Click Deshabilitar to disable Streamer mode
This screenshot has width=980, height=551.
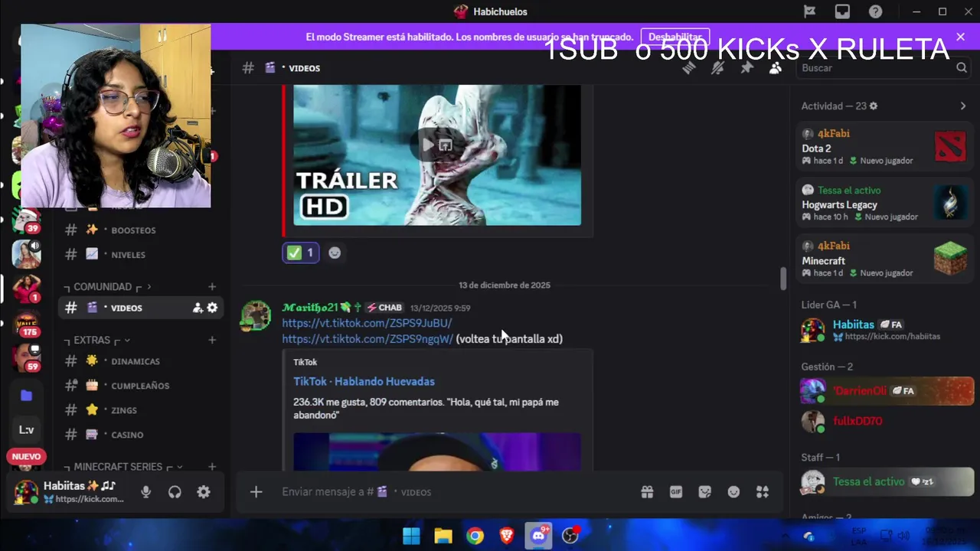tap(675, 37)
